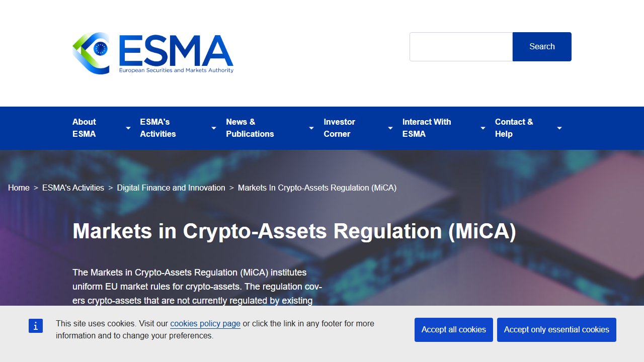Open the ESMA's Activities menu item
644x362 pixels.
coord(158,128)
